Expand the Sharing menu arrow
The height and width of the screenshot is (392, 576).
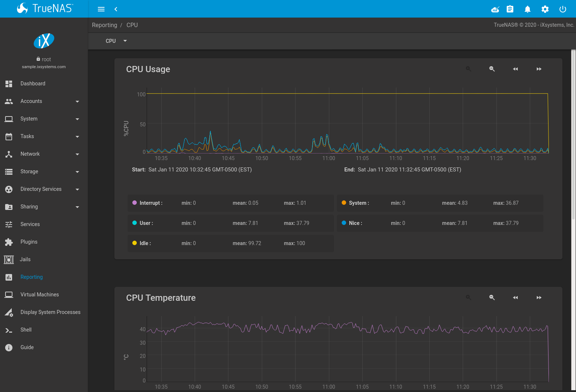77,207
